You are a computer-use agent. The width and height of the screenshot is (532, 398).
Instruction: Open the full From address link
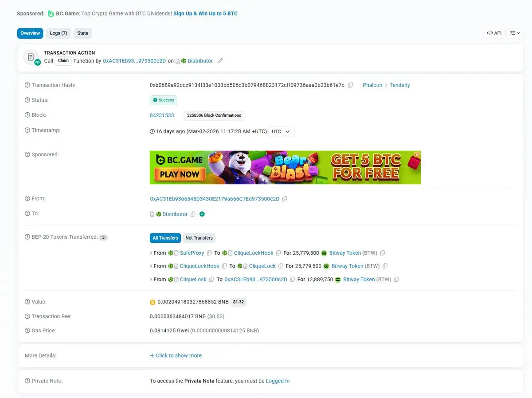(215, 199)
